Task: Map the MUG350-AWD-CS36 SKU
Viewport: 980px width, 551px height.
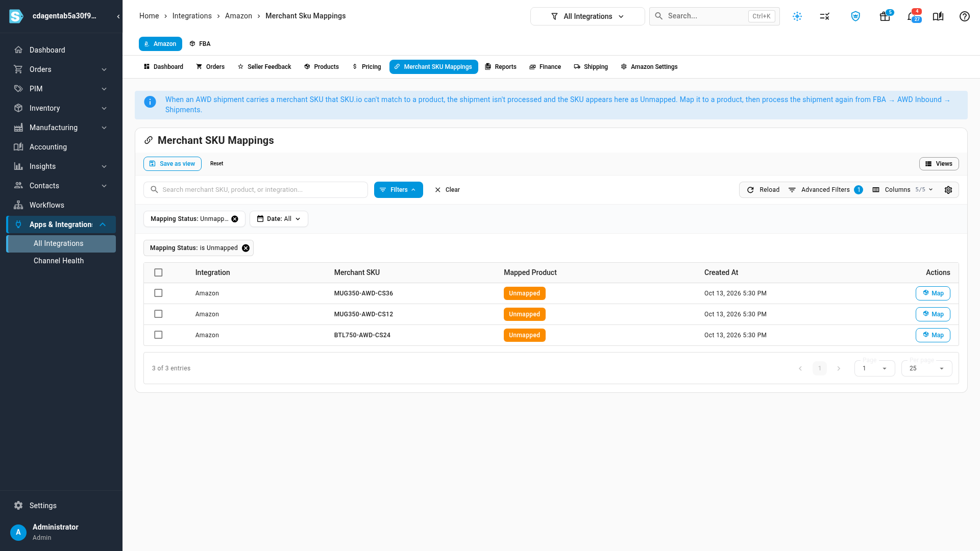Action: tap(933, 293)
